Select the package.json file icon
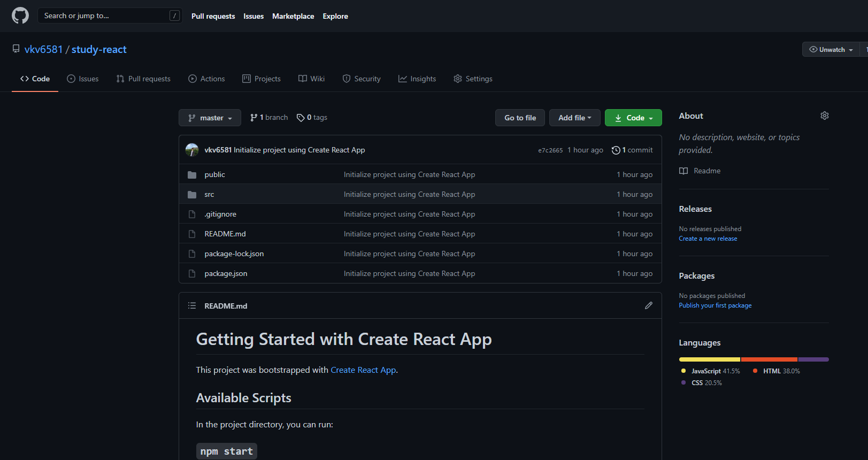868x460 pixels. (192, 274)
